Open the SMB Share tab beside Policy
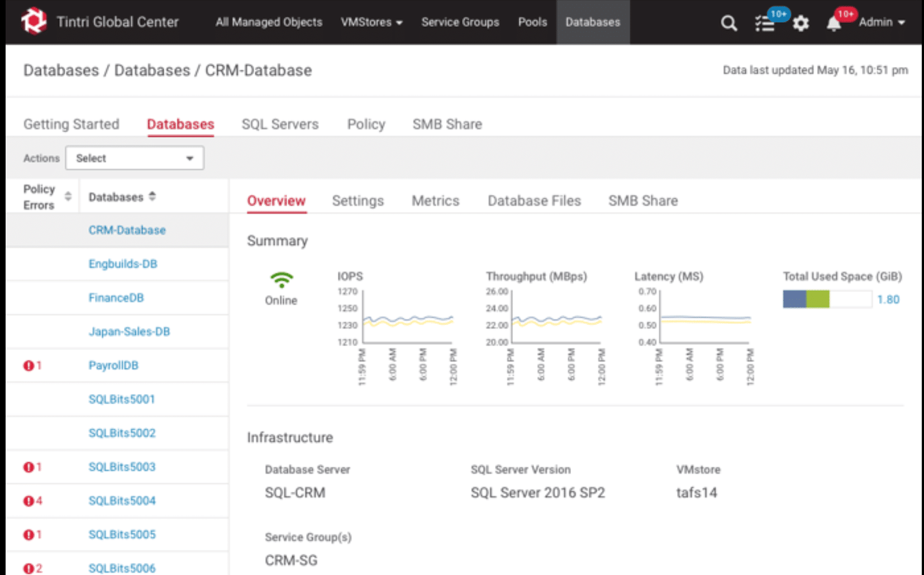This screenshot has width=924, height=575. pyautogui.click(x=447, y=124)
